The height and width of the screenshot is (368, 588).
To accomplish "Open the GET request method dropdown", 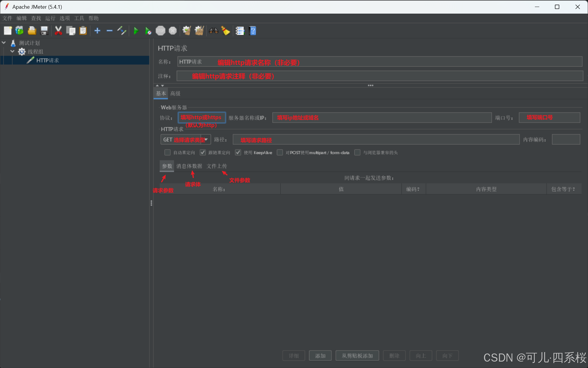I will pos(206,139).
